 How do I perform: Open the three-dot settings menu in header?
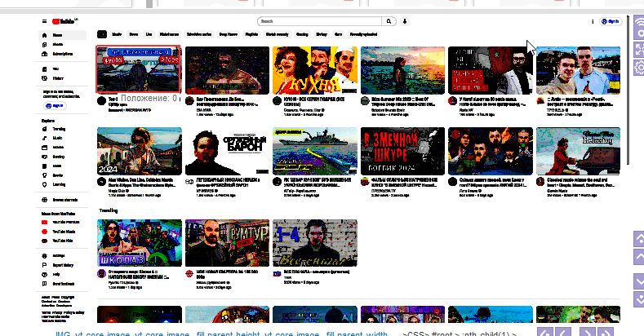click(x=592, y=21)
